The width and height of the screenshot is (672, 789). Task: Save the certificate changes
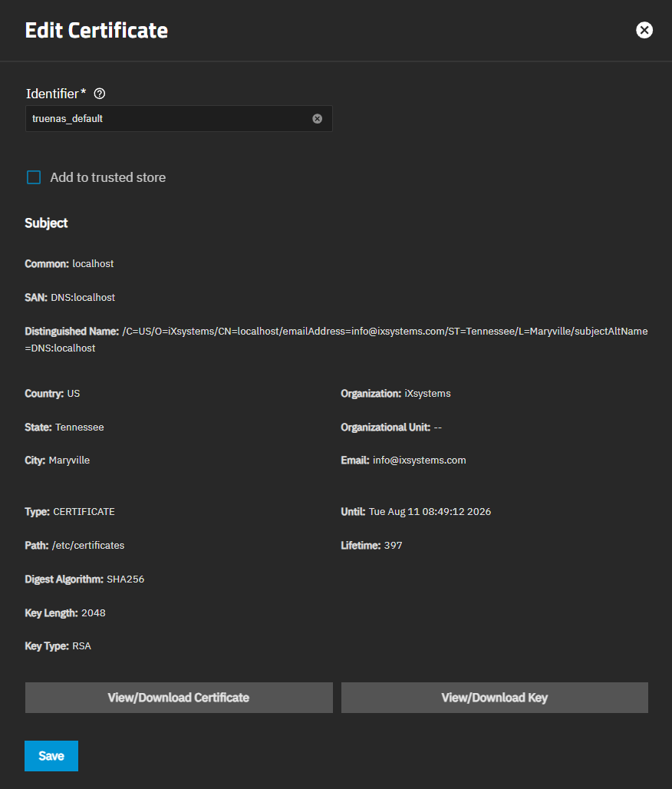(x=51, y=756)
